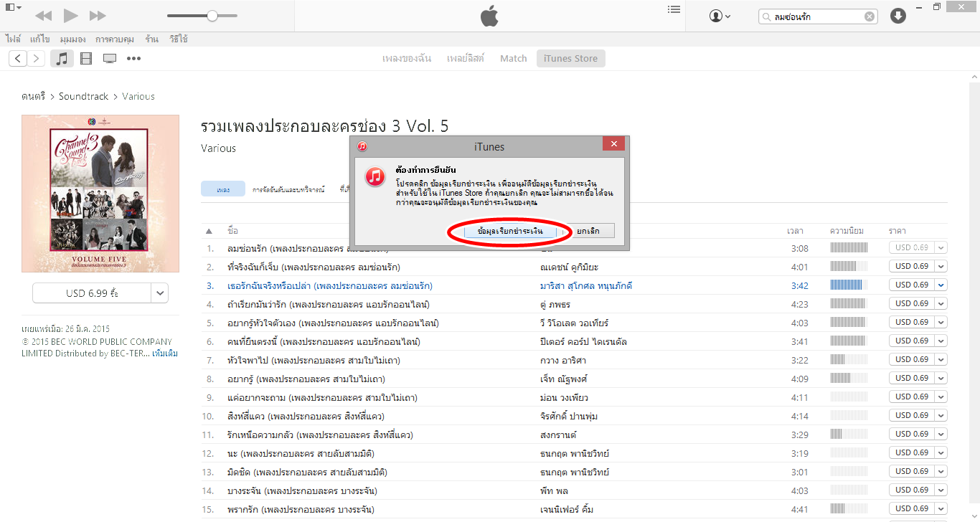Click the downloads arrow icon
Image resolution: width=980 pixels, height=522 pixels.
click(898, 16)
